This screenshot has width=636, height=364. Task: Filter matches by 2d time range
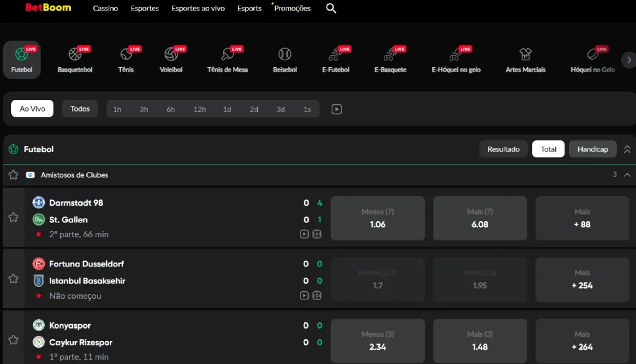coord(254,109)
